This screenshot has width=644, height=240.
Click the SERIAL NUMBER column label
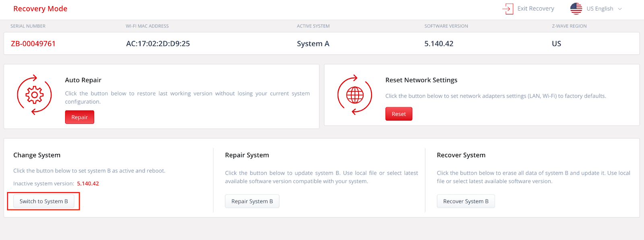click(x=28, y=26)
